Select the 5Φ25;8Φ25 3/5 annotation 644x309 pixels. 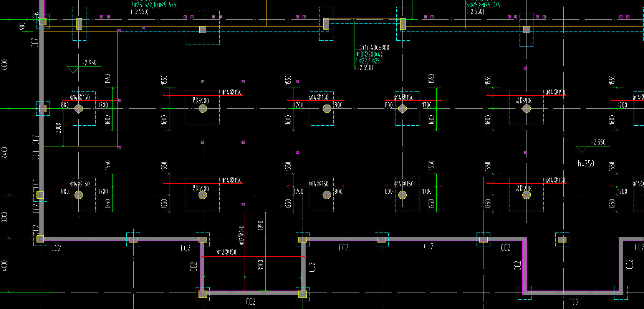pos(483,5)
